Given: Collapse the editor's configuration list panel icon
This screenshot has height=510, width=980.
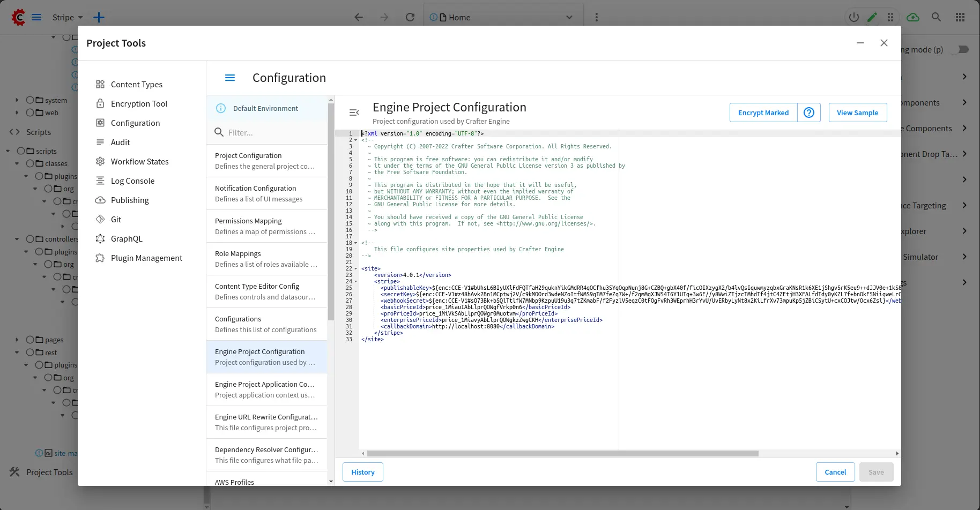Looking at the screenshot, I should coord(354,112).
